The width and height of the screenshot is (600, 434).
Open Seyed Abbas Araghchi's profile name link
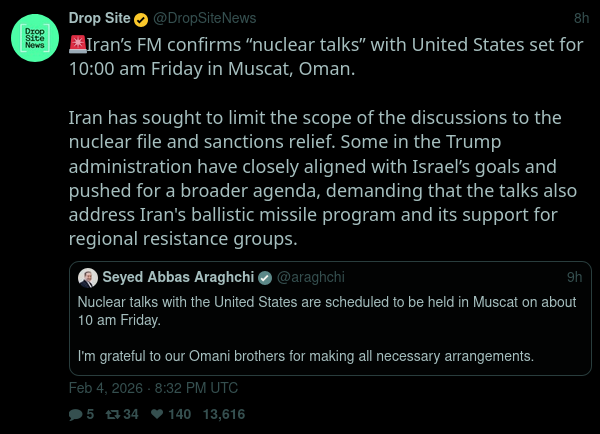[178, 277]
